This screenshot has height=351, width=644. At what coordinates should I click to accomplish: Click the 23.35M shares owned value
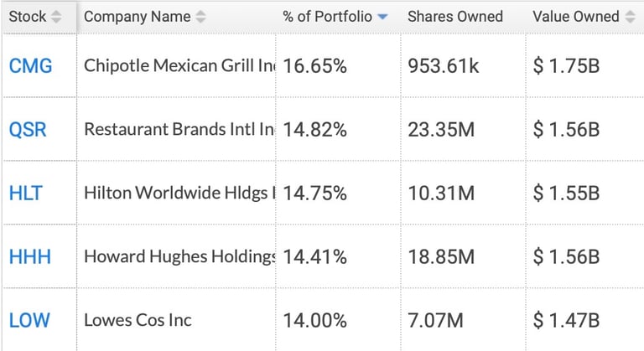coord(441,130)
